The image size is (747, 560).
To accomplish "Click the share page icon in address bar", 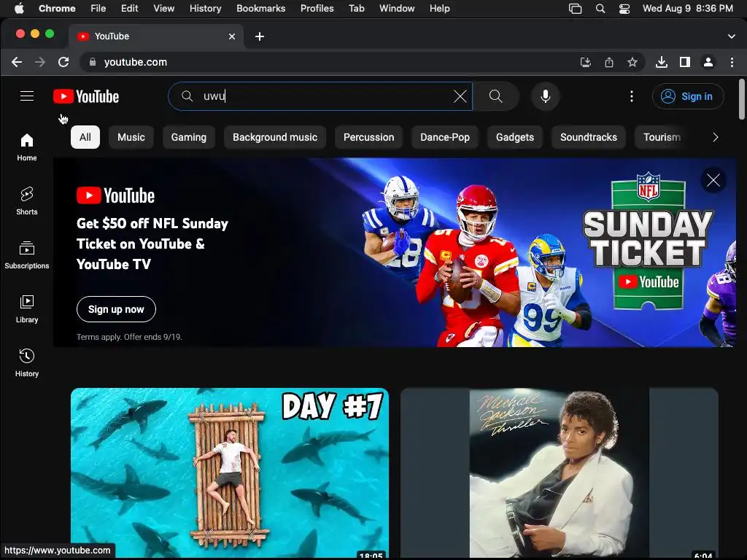I will coord(609,62).
